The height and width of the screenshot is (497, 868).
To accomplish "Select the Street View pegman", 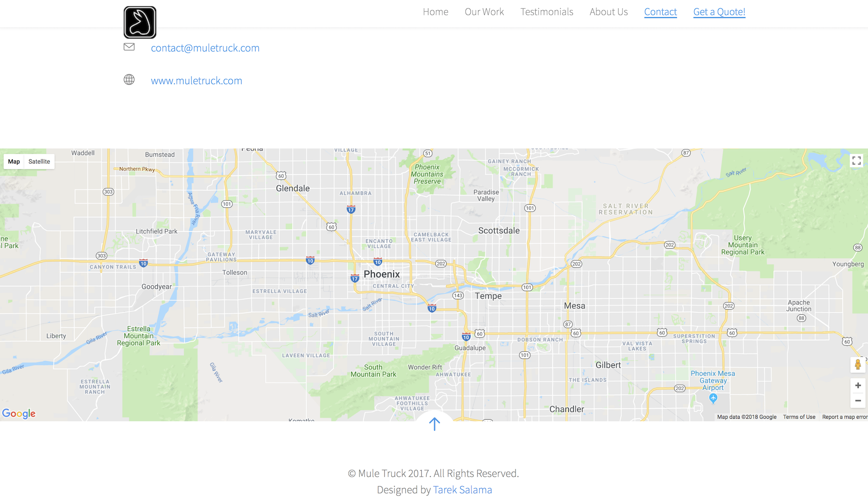I will (858, 364).
